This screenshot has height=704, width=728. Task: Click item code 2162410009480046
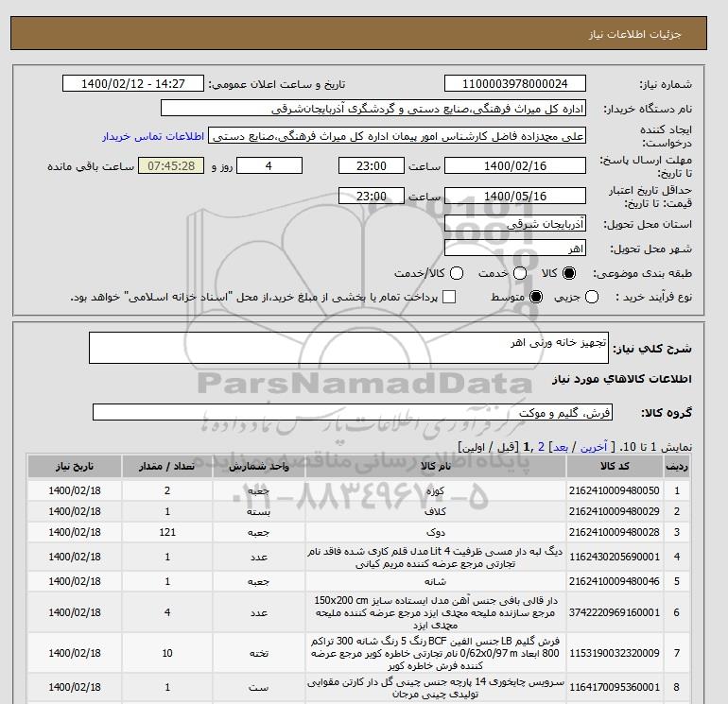[x=615, y=581]
